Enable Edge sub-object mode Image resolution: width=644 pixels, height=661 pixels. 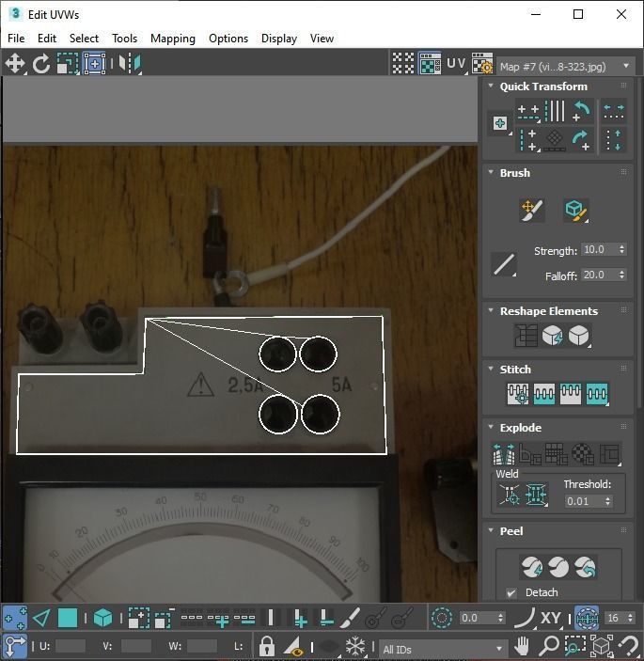click(41, 618)
